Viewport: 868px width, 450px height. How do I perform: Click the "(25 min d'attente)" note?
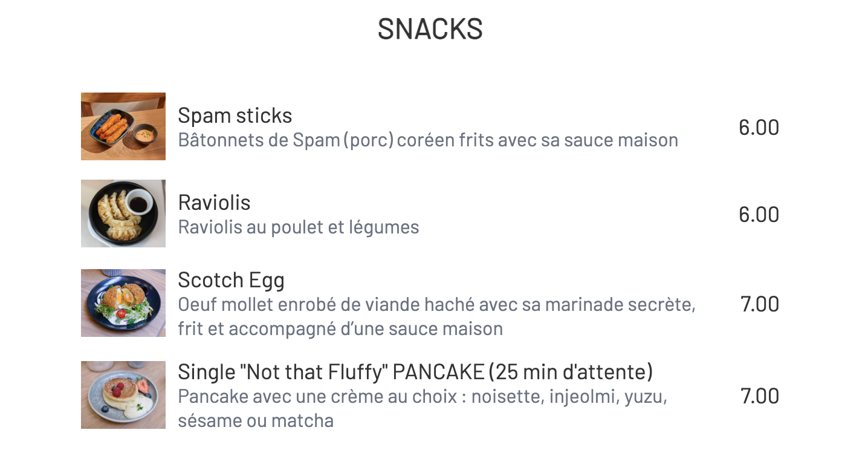571,372
